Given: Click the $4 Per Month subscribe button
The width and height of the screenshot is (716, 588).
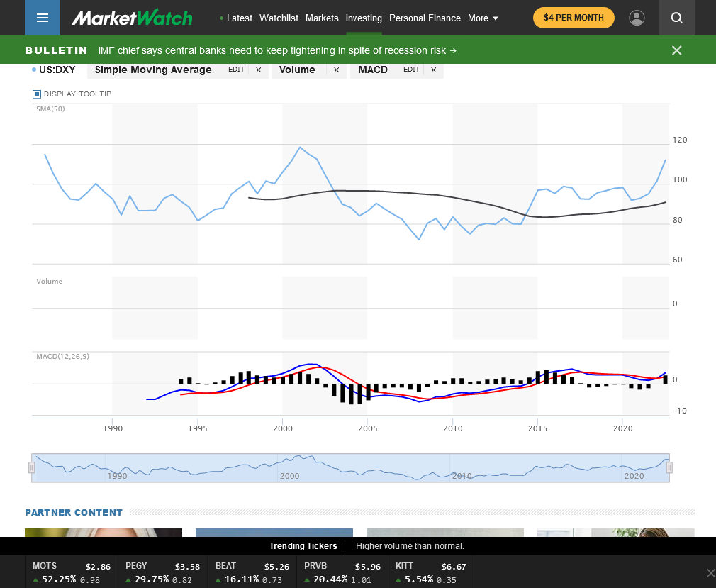Looking at the screenshot, I should (574, 18).
